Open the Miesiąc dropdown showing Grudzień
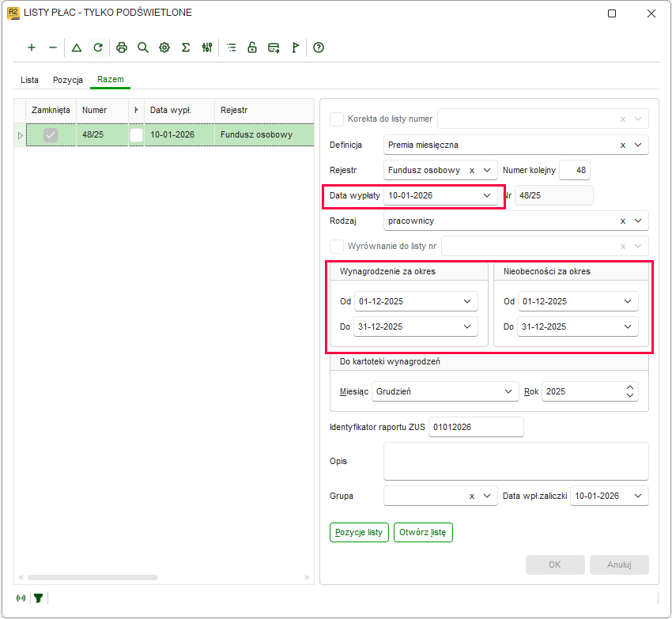 (x=508, y=391)
